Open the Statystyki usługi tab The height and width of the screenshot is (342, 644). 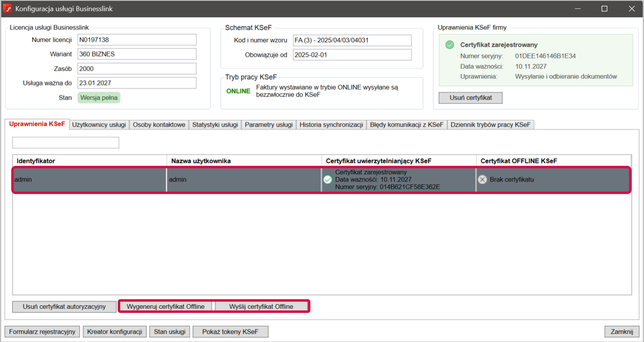click(215, 125)
